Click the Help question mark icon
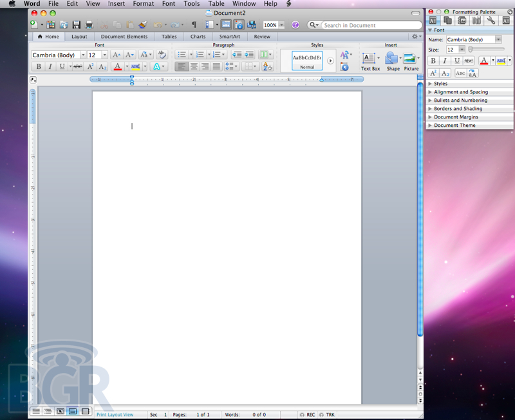This screenshot has height=420, width=515. 295,25
